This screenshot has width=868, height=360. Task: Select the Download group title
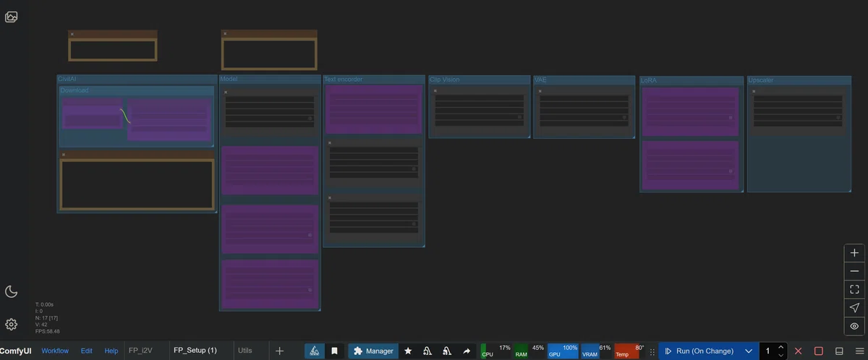click(x=75, y=90)
